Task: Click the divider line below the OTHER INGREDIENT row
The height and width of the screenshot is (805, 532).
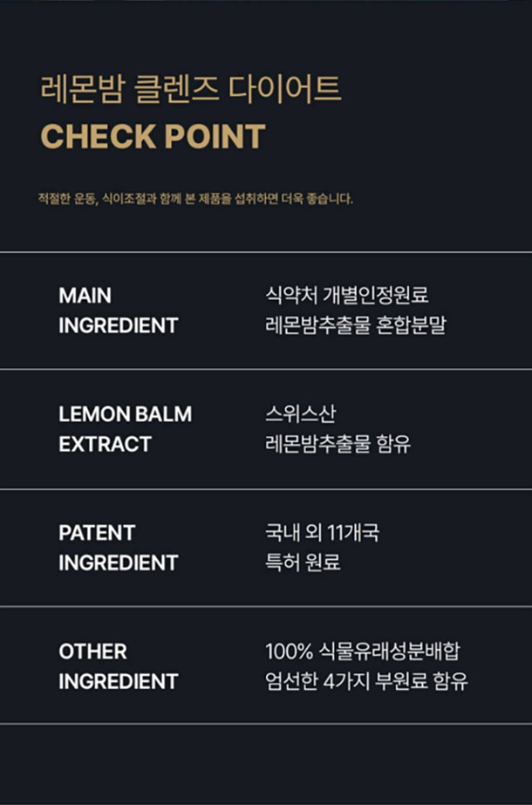Action: 266,724
